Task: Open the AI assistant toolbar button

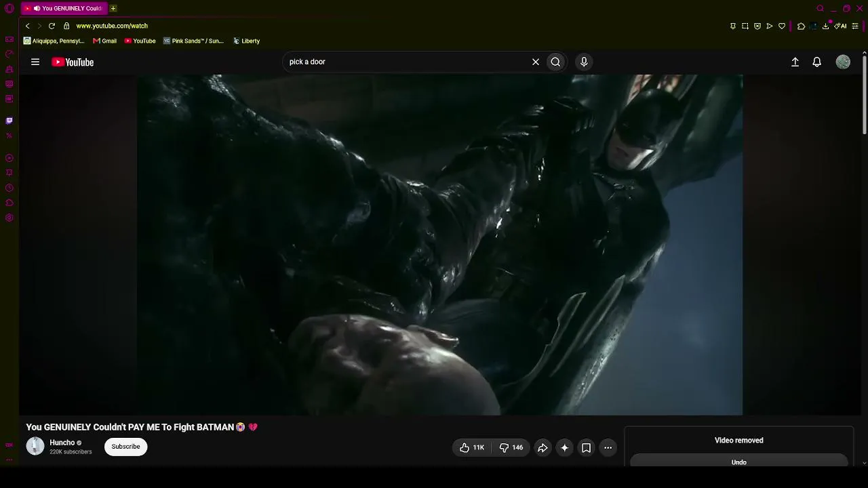Action: [841, 26]
